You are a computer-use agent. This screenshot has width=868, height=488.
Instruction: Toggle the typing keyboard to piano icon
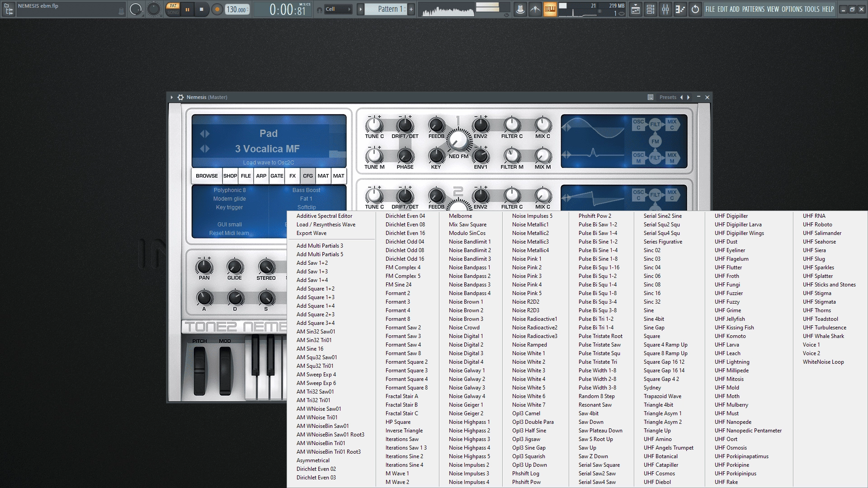pos(550,9)
